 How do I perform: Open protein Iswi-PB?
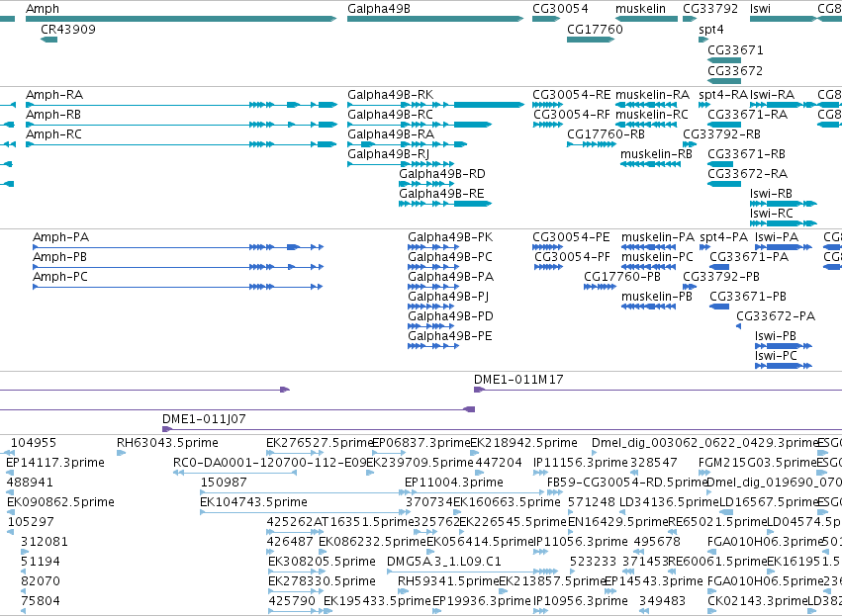click(x=776, y=336)
